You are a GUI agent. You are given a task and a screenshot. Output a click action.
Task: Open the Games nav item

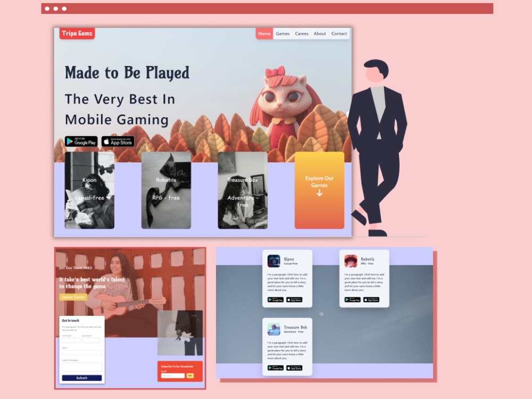click(x=282, y=34)
